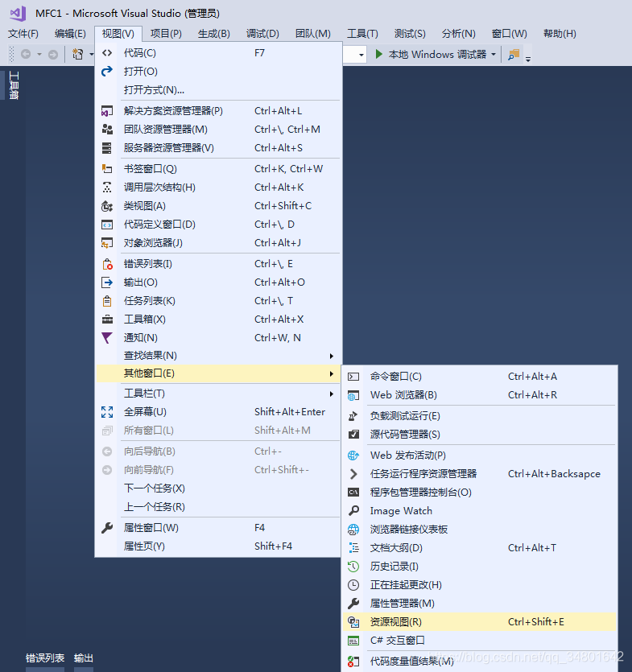Click the history clock icon beside 历史记录
This screenshot has height=672, width=632.
point(353,566)
